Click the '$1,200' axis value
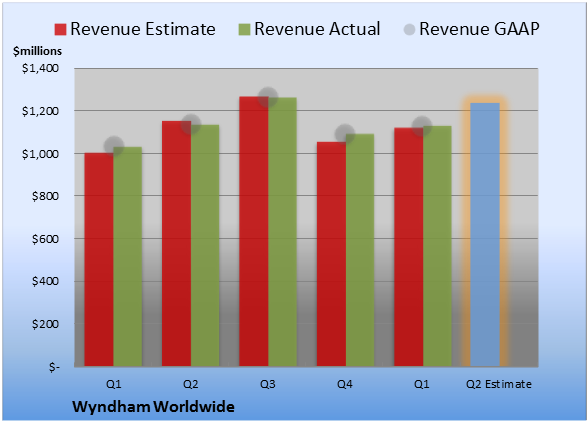 pos(40,111)
